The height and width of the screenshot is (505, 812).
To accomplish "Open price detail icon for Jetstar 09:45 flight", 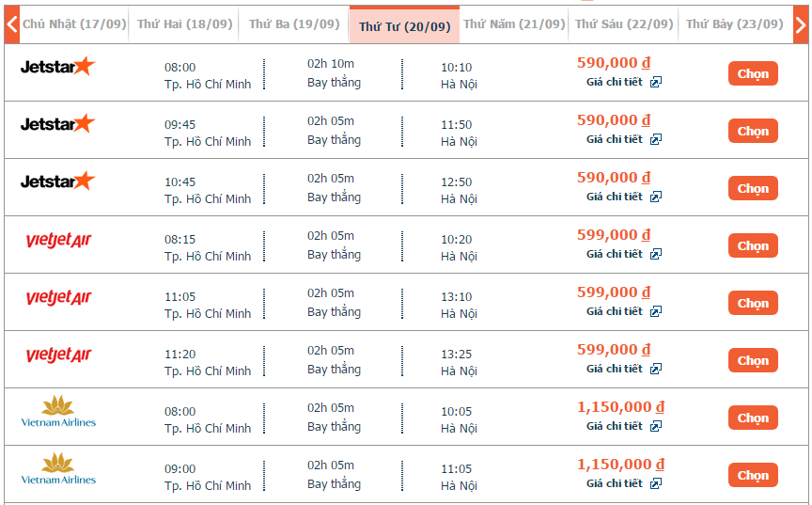I will tap(656, 139).
